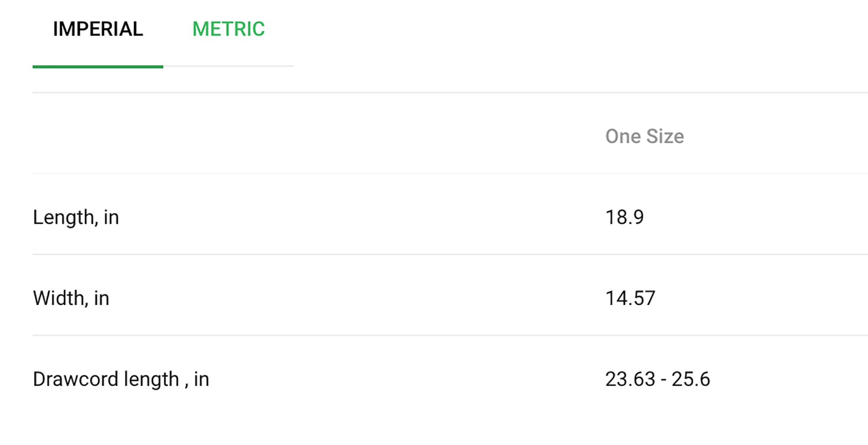Image resolution: width=868 pixels, height=445 pixels.
Task: Click the green underline beneath IMPERIAL
Action: point(98,66)
